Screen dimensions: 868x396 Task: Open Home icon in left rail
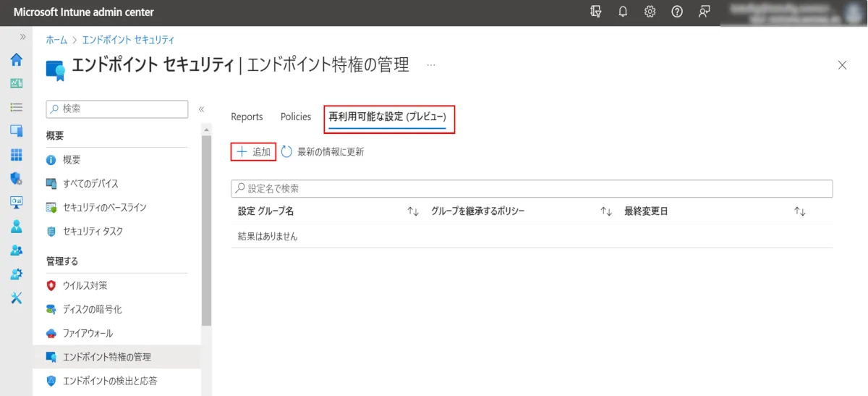(x=16, y=59)
